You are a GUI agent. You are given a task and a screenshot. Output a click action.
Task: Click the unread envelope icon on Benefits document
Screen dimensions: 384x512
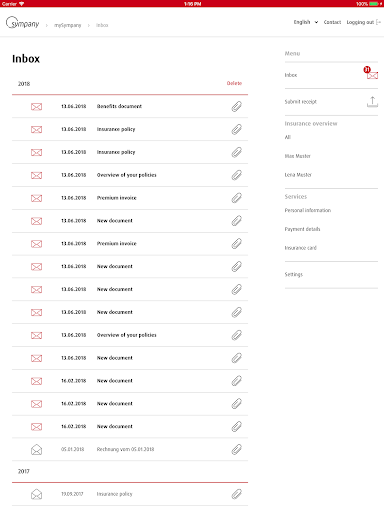[36, 107]
